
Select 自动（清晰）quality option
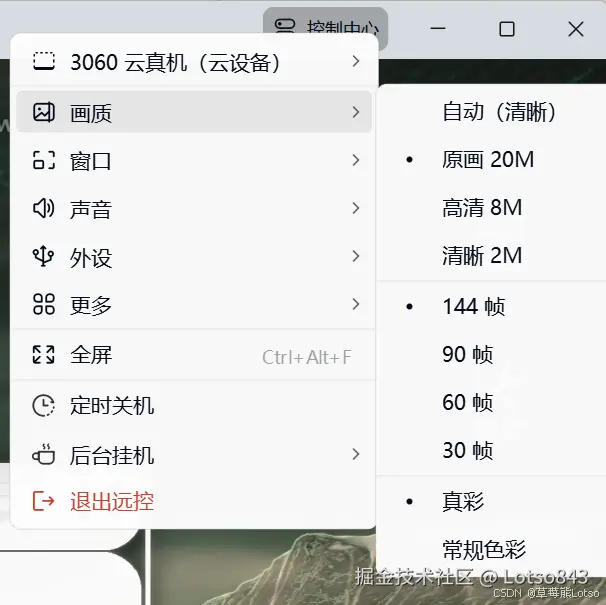pyautogui.click(x=492, y=112)
